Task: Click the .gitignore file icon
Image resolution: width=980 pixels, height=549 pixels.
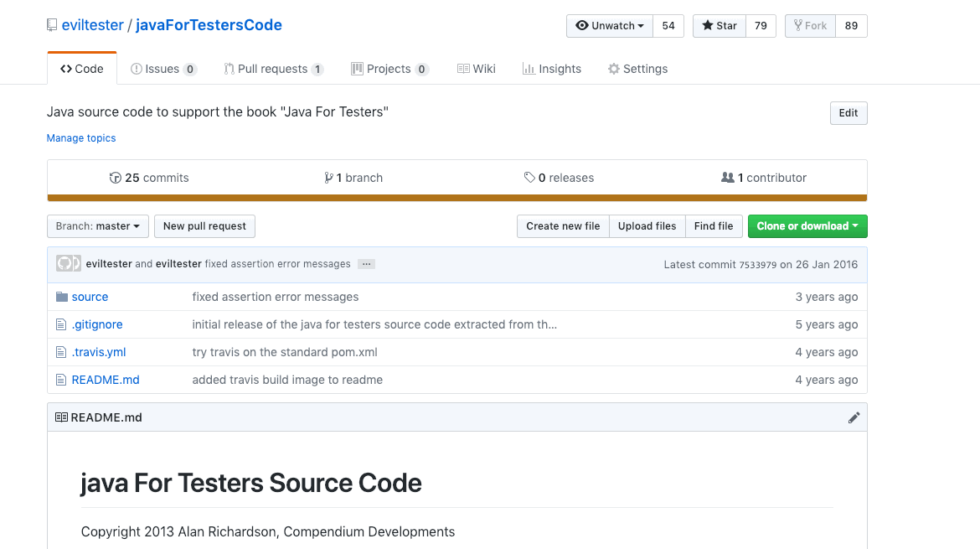Action: point(60,324)
